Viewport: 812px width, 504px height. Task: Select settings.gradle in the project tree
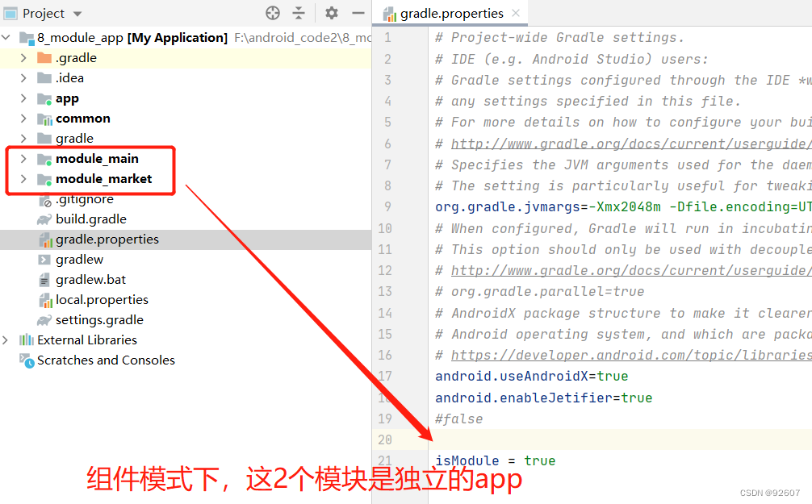click(99, 320)
